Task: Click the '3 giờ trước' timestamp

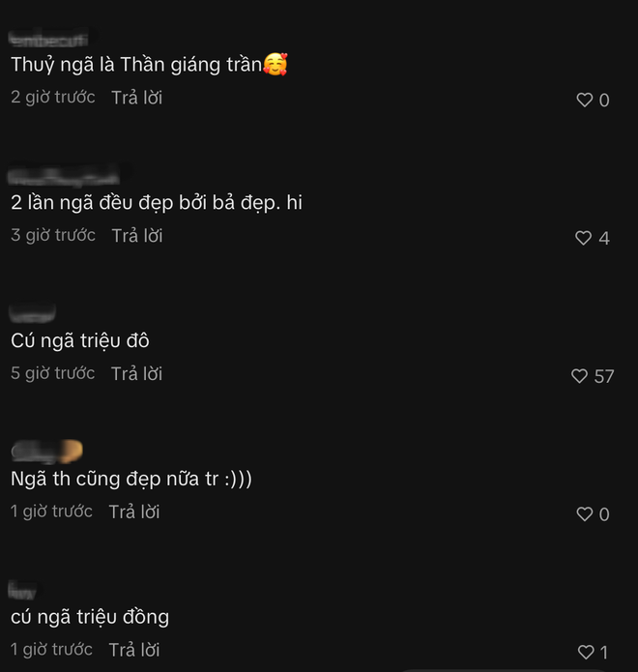Action: [53, 235]
